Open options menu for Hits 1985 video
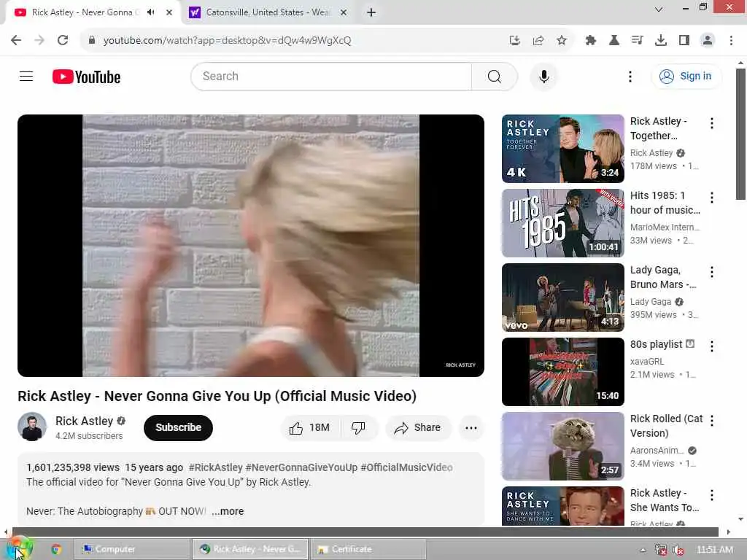This screenshot has height=560, width=747. pyautogui.click(x=712, y=198)
